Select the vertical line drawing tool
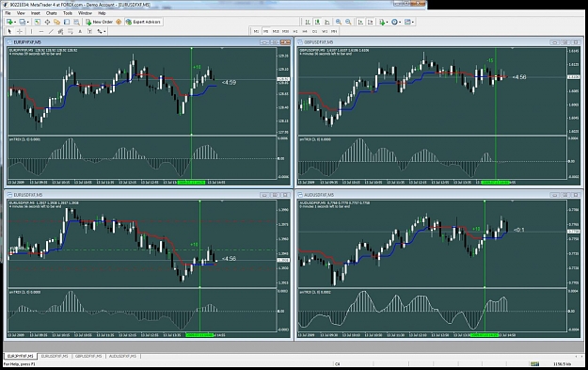The image size is (588, 370). point(31,31)
